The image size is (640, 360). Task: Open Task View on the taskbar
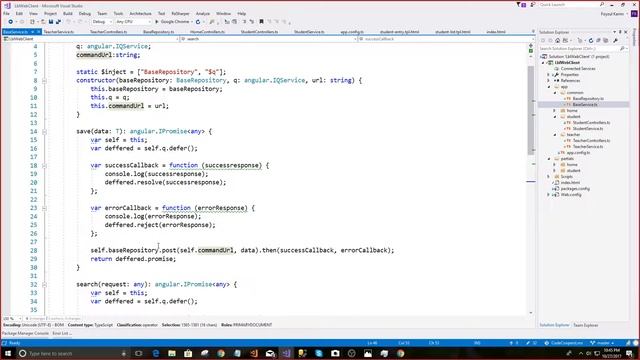pos(139,353)
